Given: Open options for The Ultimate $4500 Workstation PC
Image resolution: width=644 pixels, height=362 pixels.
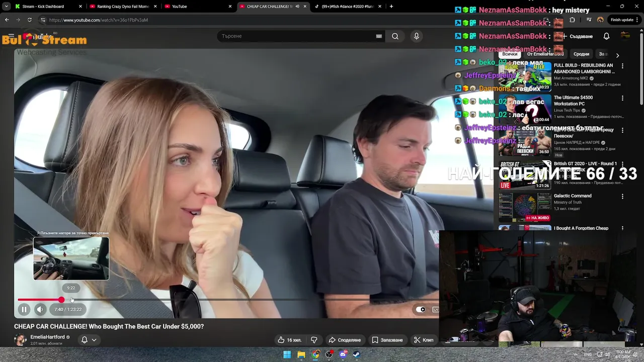Looking at the screenshot, I should click(x=622, y=98).
